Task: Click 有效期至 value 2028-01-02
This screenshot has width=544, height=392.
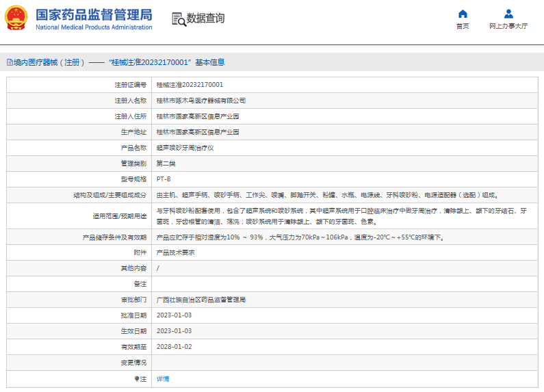Action: (x=174, y=347)
